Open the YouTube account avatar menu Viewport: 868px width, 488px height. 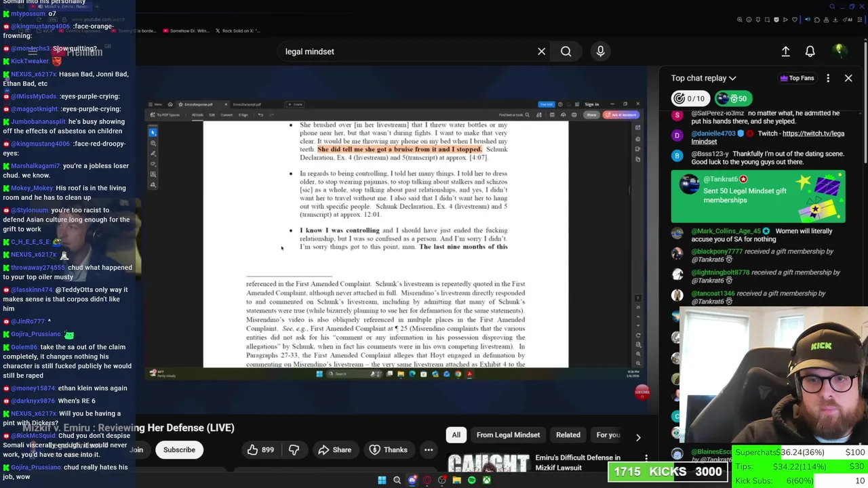(x=839, y=51)
